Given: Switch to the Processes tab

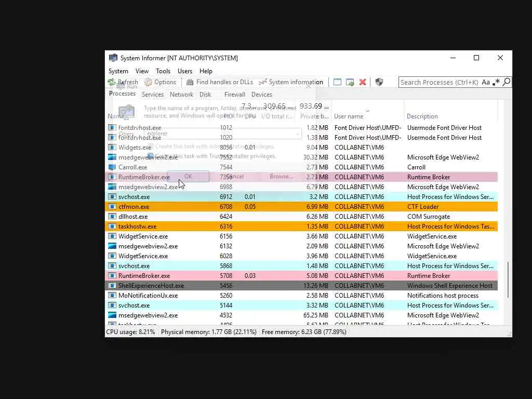Looking at the screenshot, I should (x=122, y=94).
